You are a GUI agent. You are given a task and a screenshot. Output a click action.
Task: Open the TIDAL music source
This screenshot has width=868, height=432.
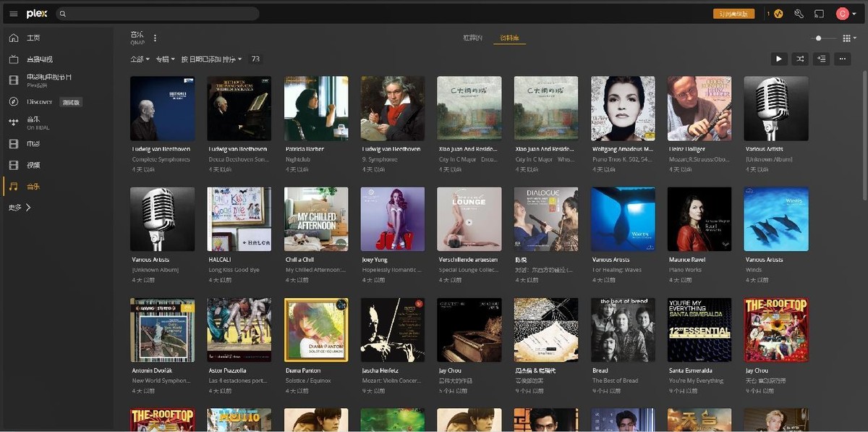[x=33, y=123]
